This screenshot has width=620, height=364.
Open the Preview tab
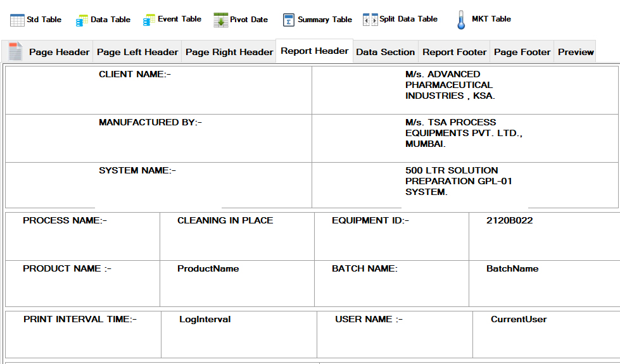(x=575, y=52)
